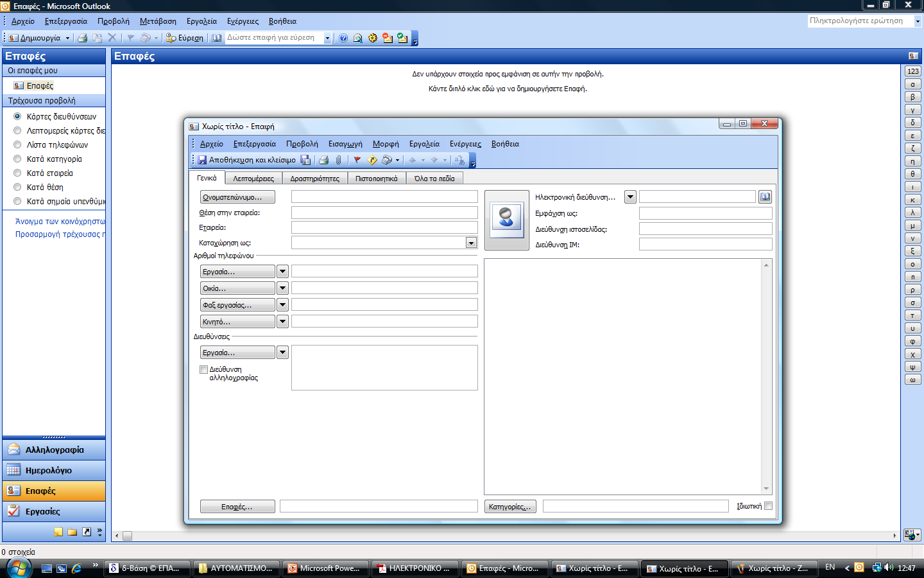Open dropdown next to Οικία phone button
This screenshot has width=924, height=578.
pyautogui.click(x=282, y=288)
